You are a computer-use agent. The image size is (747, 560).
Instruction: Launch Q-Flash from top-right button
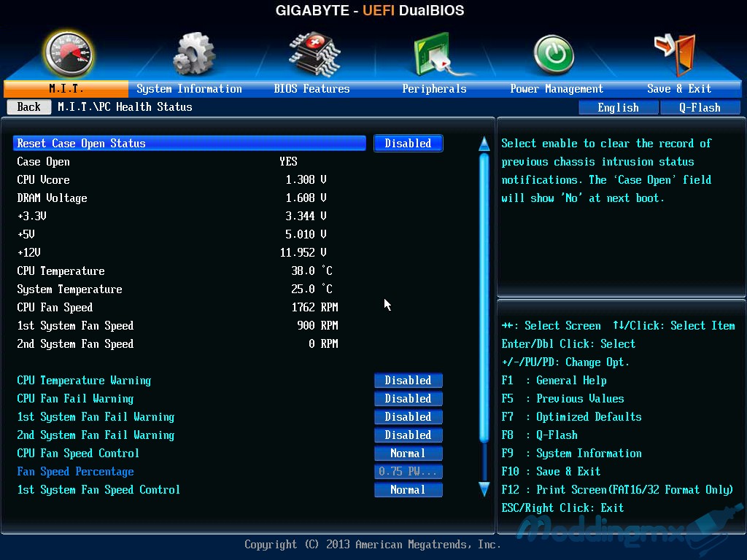(x=700, y=108)
